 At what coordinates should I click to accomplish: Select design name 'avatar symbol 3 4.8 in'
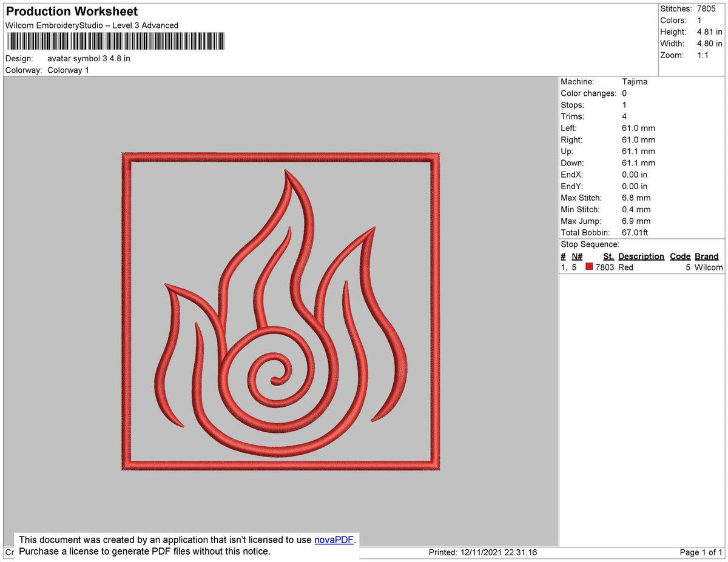[89, 59]
